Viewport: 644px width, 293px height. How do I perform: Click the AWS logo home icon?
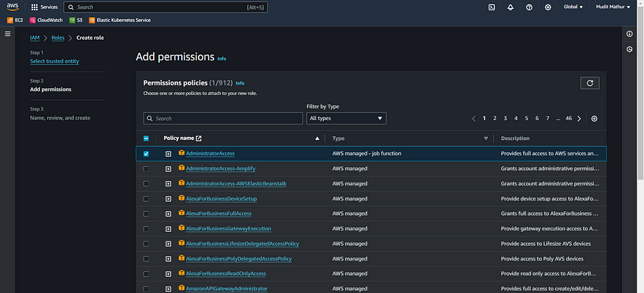(13, 7)
